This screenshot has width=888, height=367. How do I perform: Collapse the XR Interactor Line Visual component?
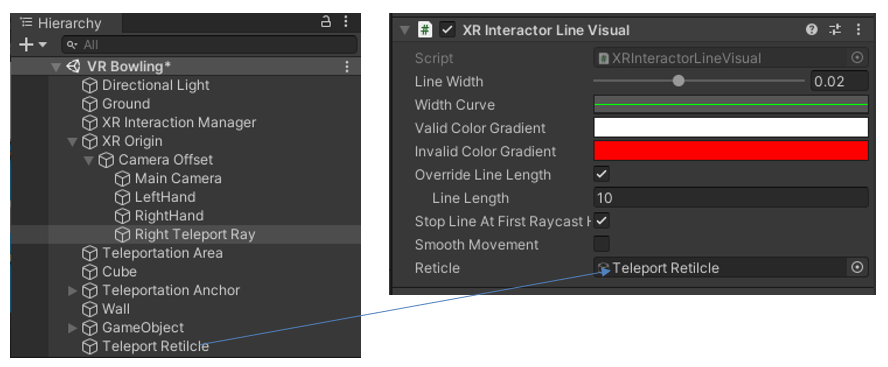[x=404, y=30]
